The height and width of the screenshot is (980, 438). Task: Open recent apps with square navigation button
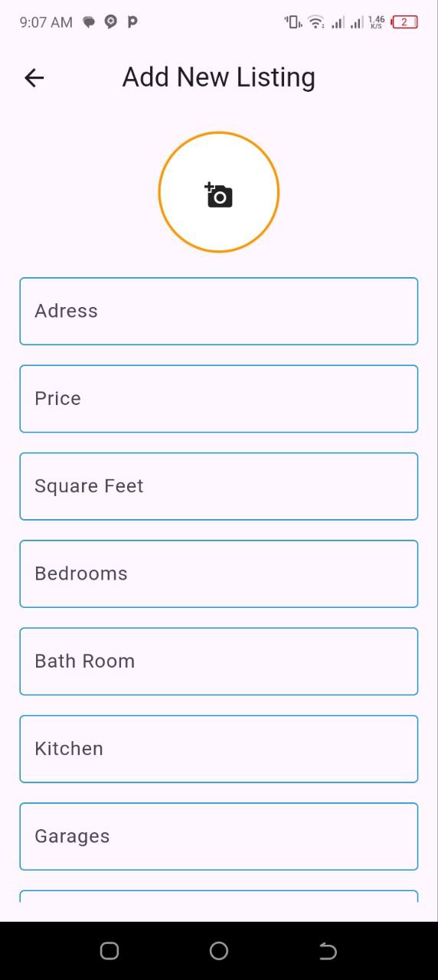pos(109,951)
